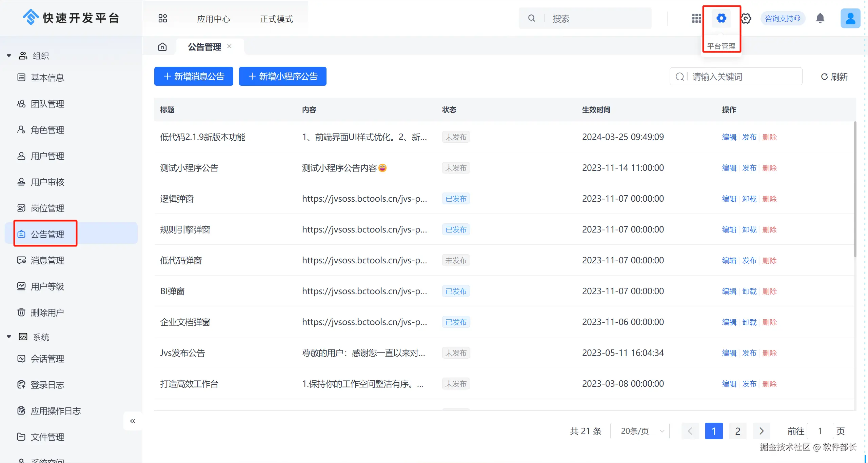Screen dimensions: 868x463
Task: Open the nine-dot apps grid icon
Action: pos(696,18)
